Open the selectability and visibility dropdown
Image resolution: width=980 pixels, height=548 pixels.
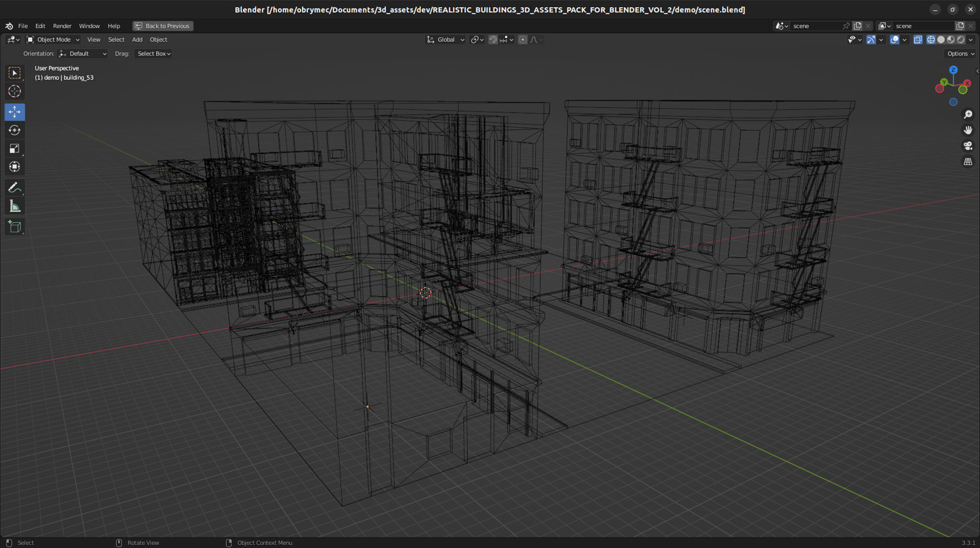(x=855, y=40)
